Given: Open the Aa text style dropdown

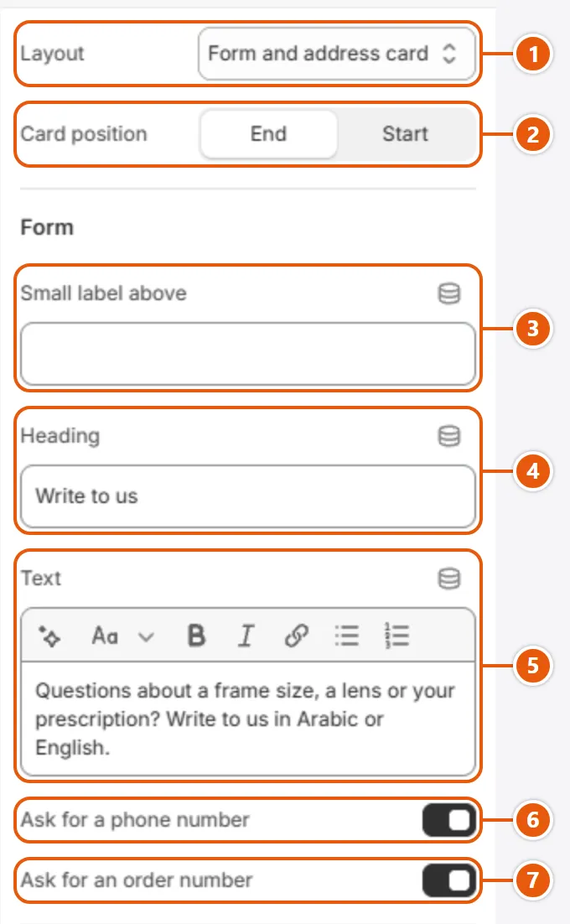Looking at the screenshot, I should [122, 636].
